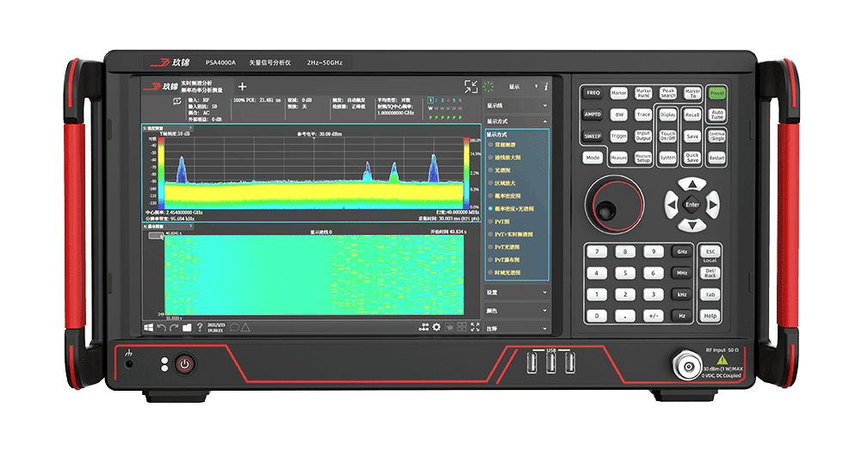Select the 光谱图 radio option
The height and width of the screenshot is (451, 868).
490,171
